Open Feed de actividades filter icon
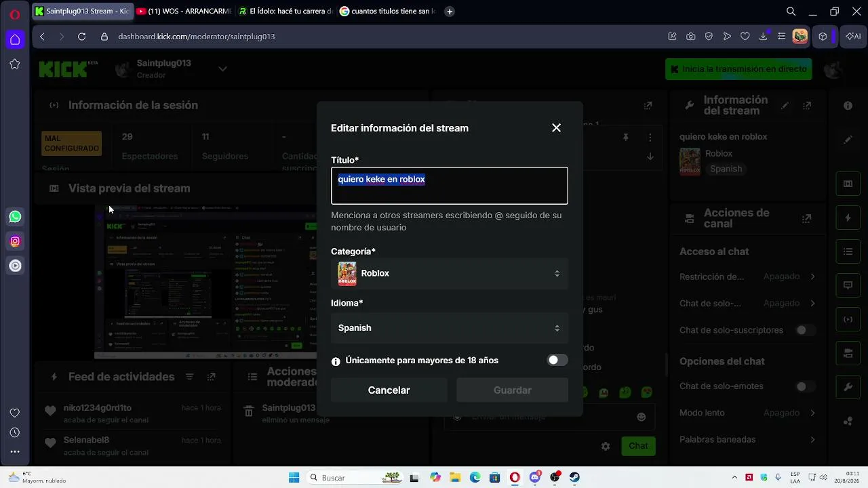The height and width of the screenshot is (488, 868). pyautogui.click(x=190, y=377)
